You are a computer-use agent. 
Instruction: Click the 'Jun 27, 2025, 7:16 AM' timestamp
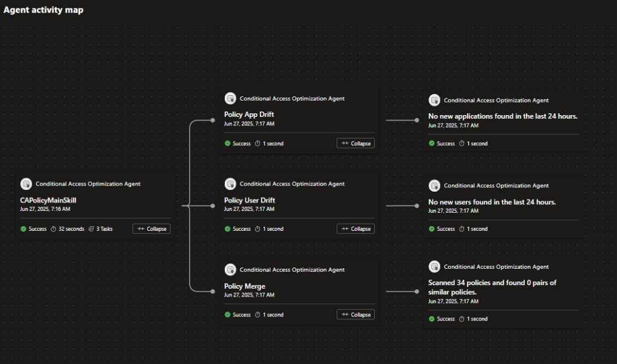pyautogui.click(x=45, y=209)
